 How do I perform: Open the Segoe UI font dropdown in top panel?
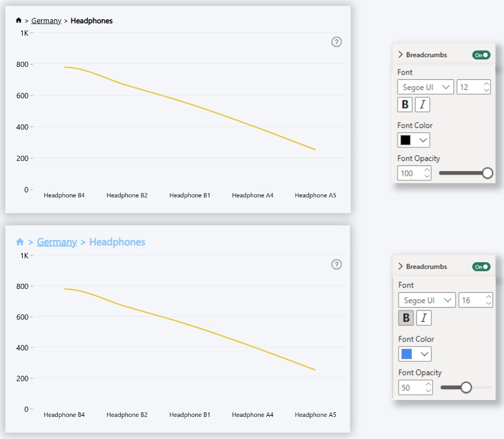click(426, 87)
